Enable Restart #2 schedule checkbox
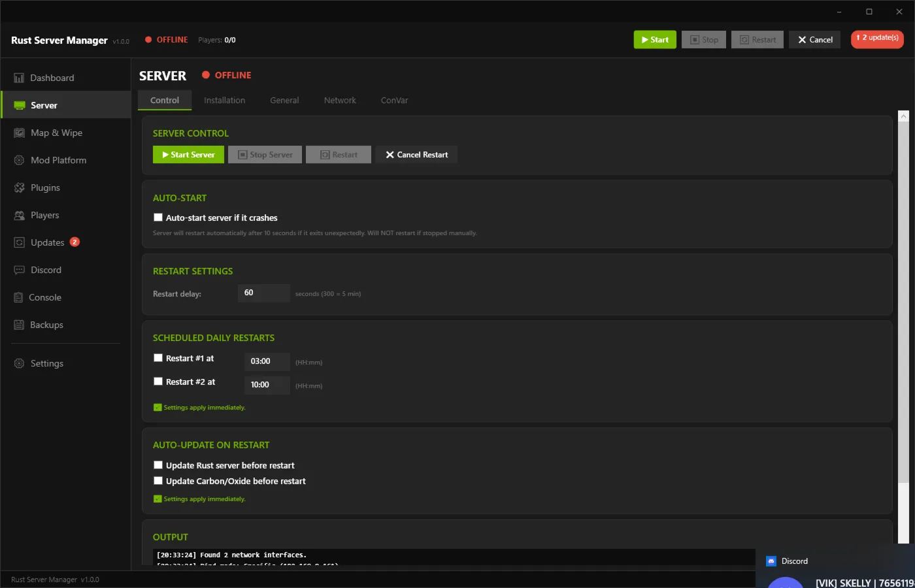Viewport: 915px width, 588px height. pyautogui.click(x=158, y=382)
